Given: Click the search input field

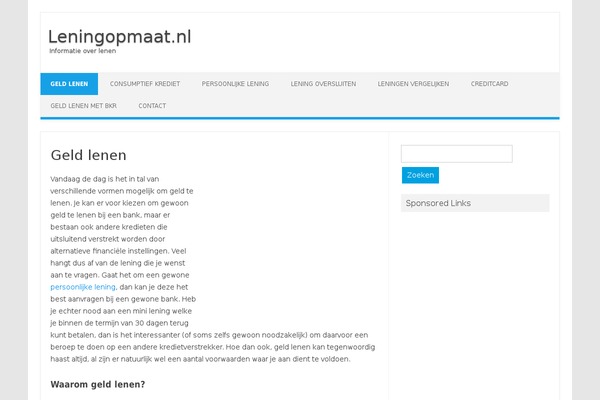Looking at the screenshot, I should point(457,154).
